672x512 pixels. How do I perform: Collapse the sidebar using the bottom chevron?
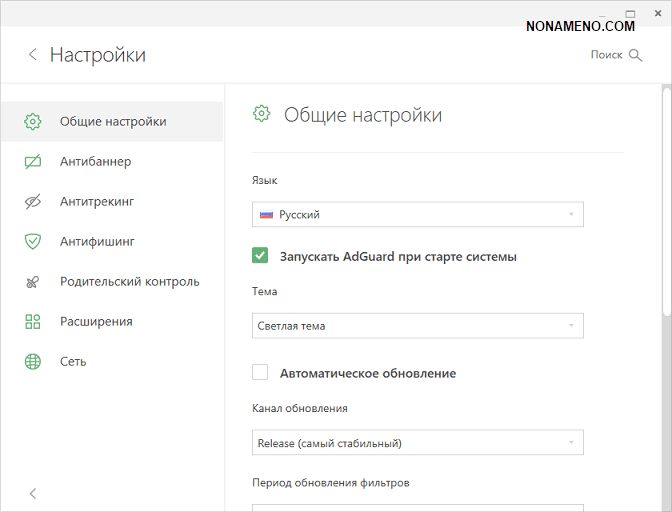(x=32, y=493)
